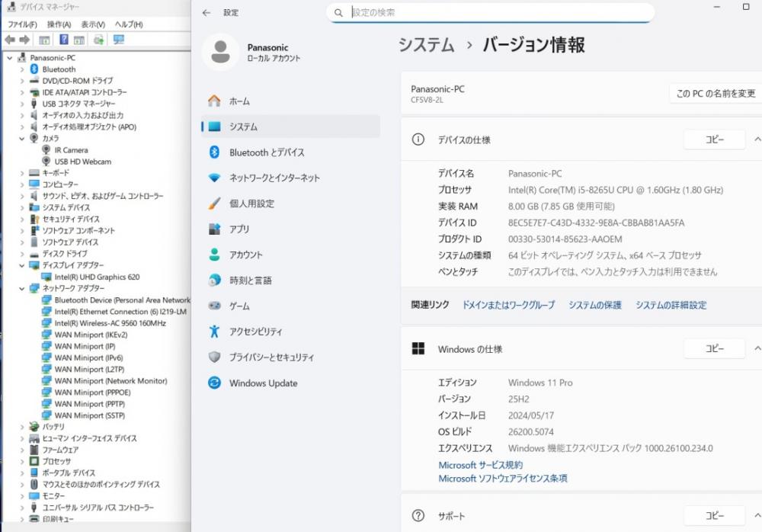Screen dimensions: 762x532
Task: Click コピー button for Windows の仕様
Action: pos(715,348)
